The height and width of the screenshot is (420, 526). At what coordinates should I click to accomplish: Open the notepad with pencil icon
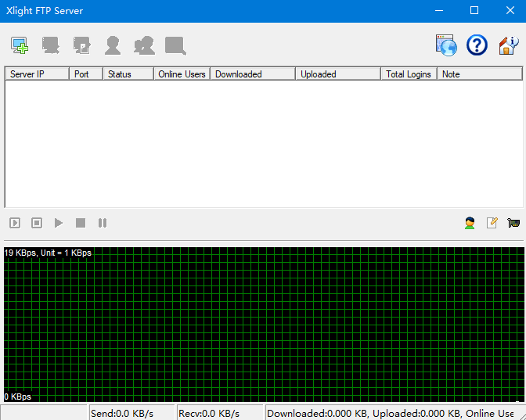click(x=492, y=223)
